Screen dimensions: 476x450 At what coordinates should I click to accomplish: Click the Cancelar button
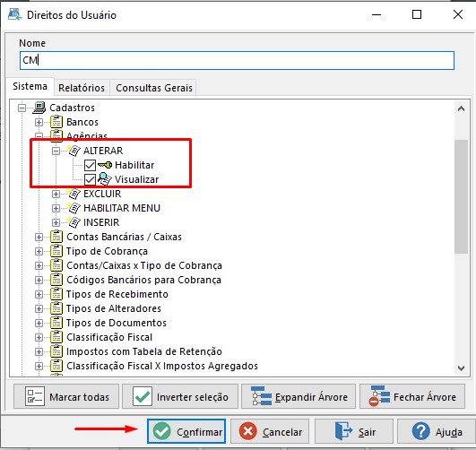click(270, 431)
